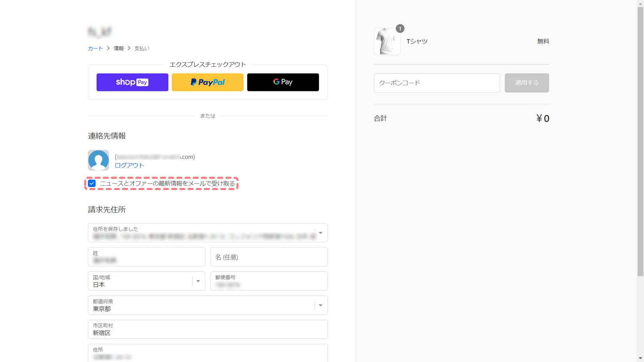Open the 国/地域 country dropdown
The width and height of the screenshot is (644, 362).
[147, 281]
